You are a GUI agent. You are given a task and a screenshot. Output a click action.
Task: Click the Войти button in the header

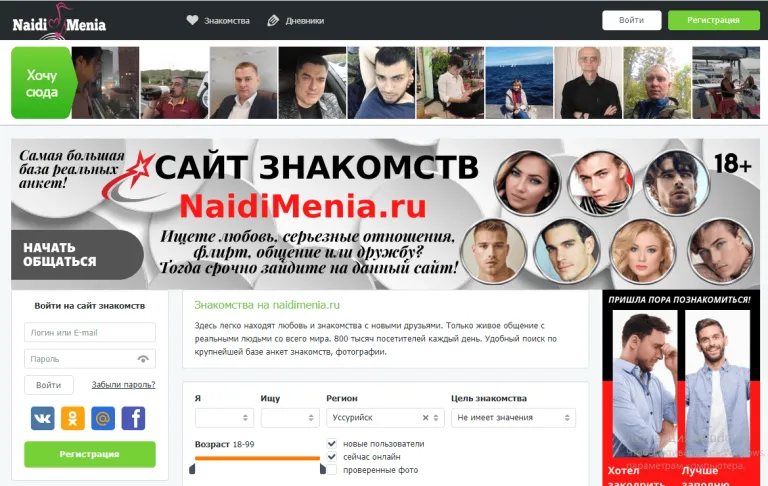[631, 20]
